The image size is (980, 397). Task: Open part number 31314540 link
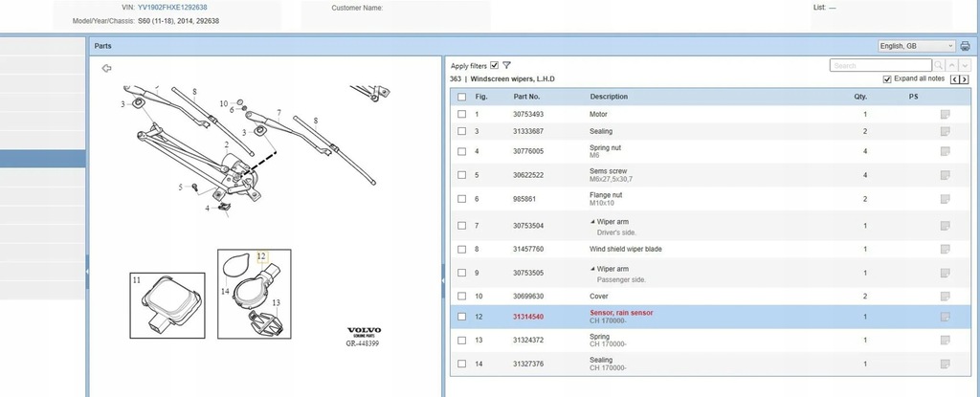coord(528,317)
